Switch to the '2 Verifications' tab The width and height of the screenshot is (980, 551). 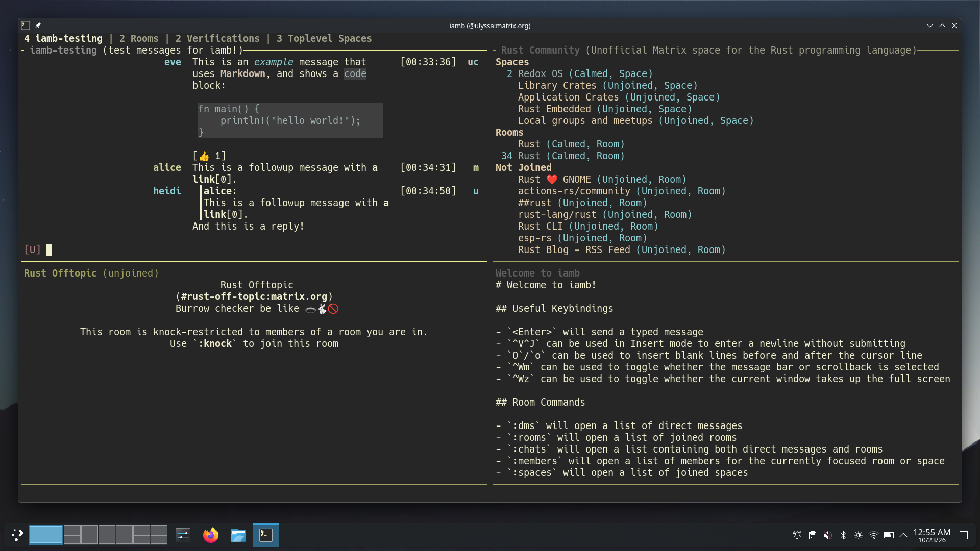217,39
